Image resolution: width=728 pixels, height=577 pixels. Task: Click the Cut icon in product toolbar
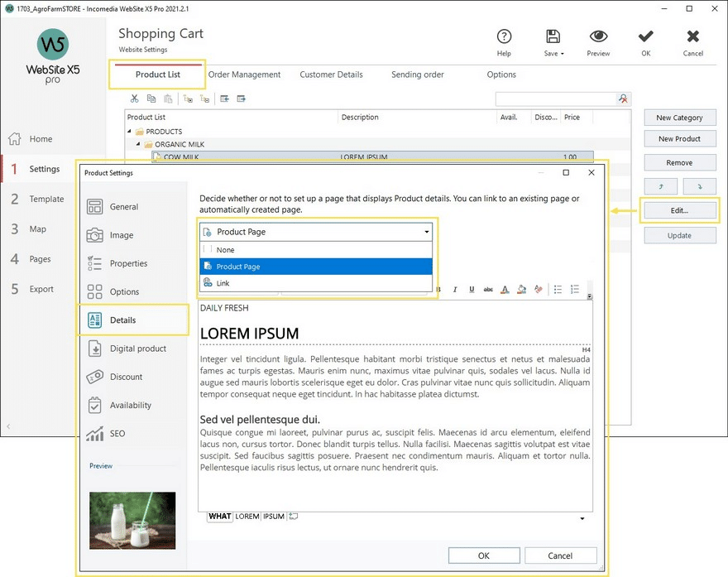point(135,99)
